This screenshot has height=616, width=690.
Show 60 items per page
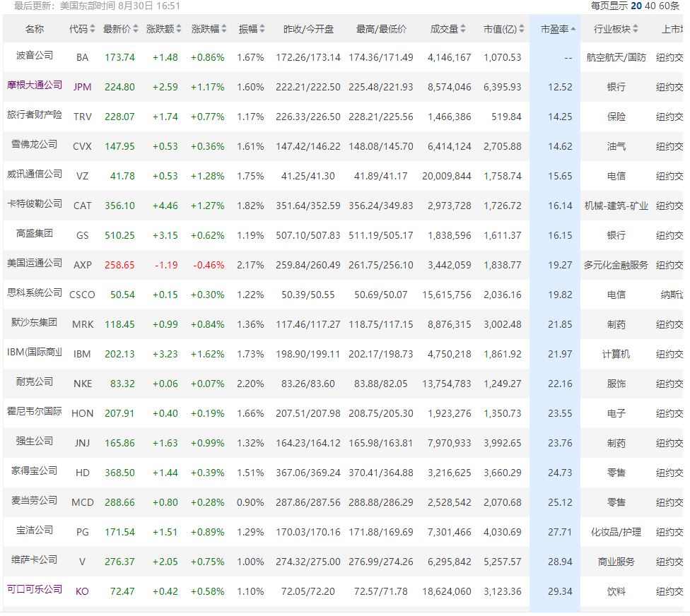pos(669,6)
